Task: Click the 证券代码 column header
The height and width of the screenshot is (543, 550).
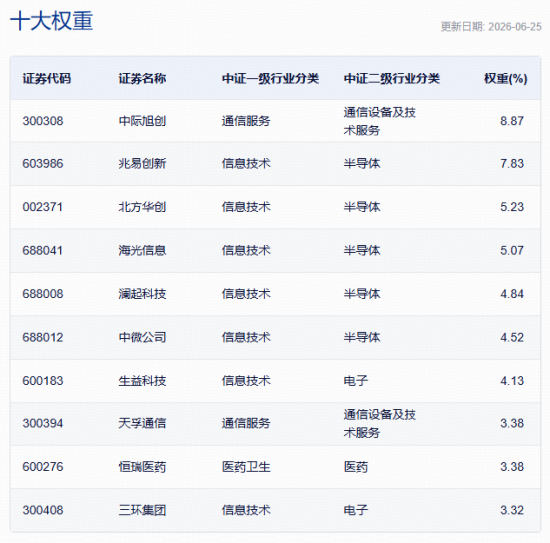Action: pyautogui.click(x=47, y=78)
